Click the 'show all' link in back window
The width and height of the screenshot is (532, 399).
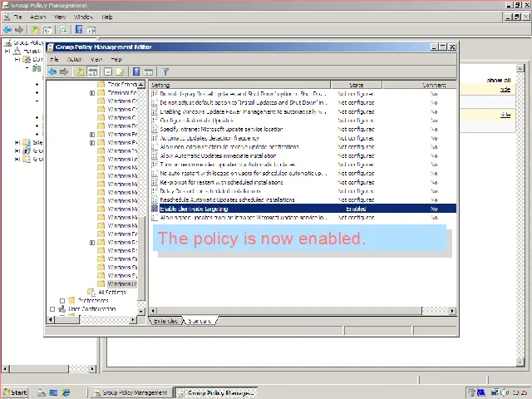point(499,81)
